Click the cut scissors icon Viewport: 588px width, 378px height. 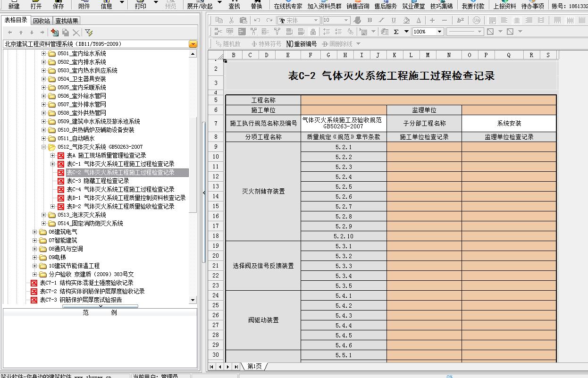point(231,20)
